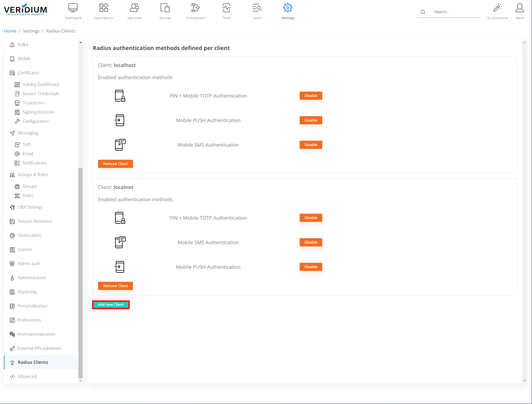The height and width of the screenshot is (404, 532).
Task: Select Advanced in the settings sidebar
Action: pyautogui.click(x=27, y=376)
